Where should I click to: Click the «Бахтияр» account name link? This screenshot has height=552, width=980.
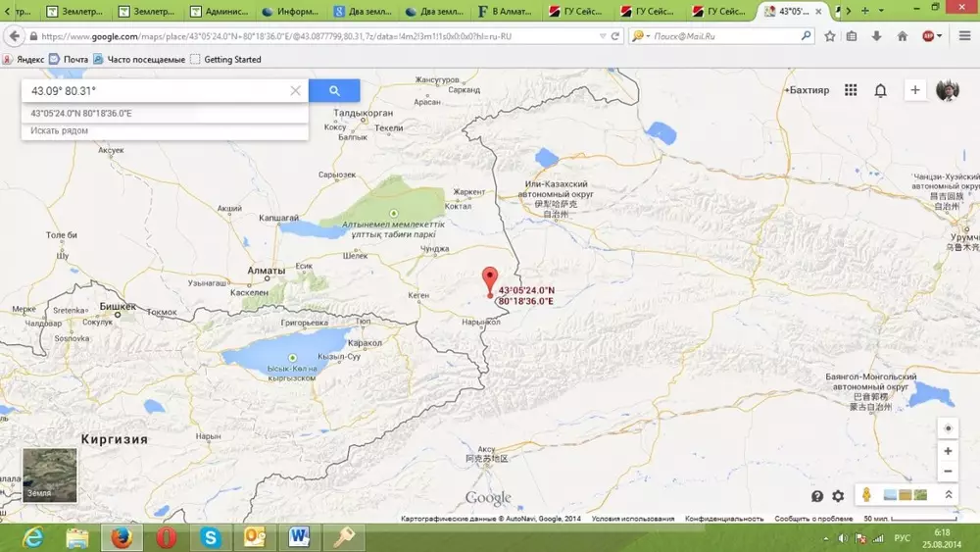point(809,90)
